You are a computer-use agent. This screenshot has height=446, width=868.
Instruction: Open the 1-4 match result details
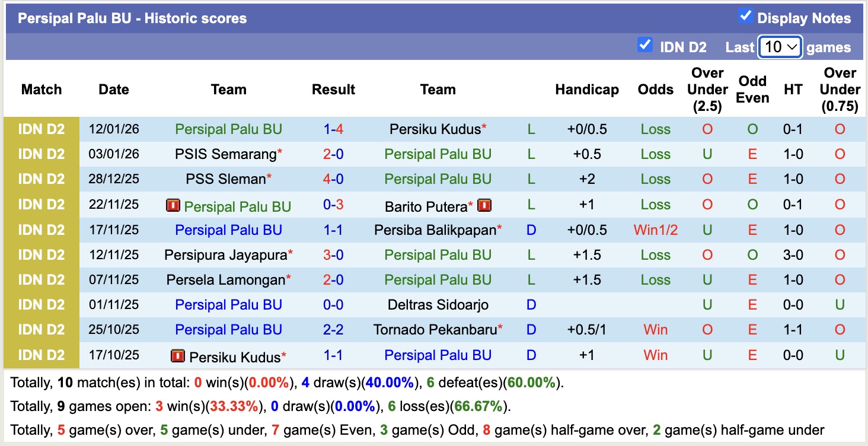pos(333,129)
